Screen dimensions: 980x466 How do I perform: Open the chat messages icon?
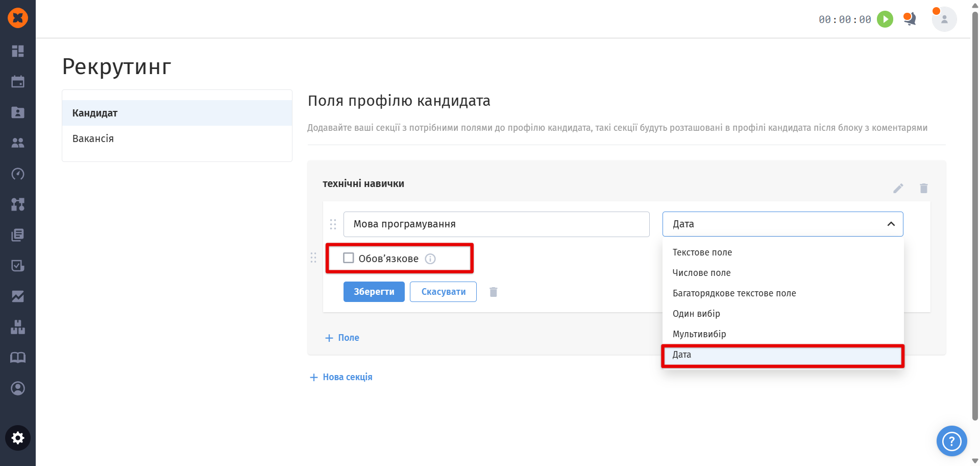tap(910, 19)
